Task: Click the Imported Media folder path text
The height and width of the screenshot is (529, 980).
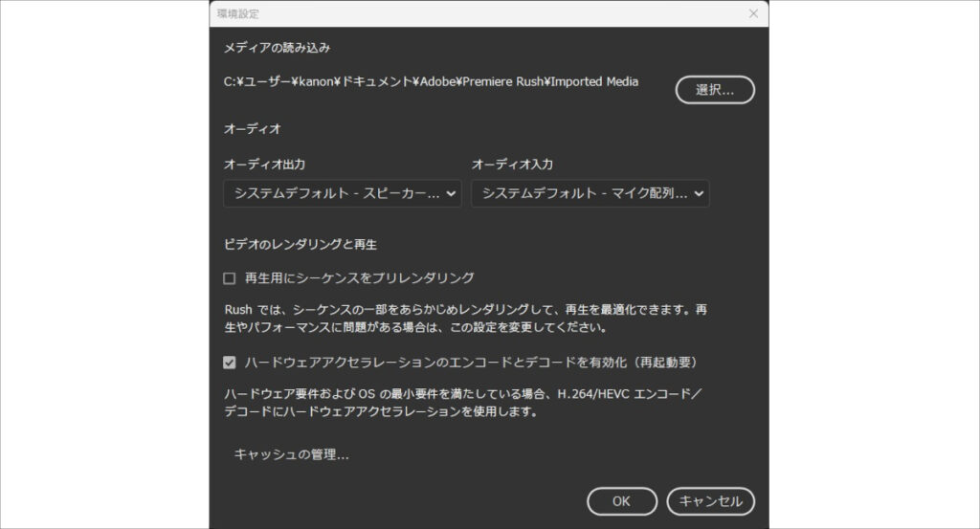Action: [432, 82]
